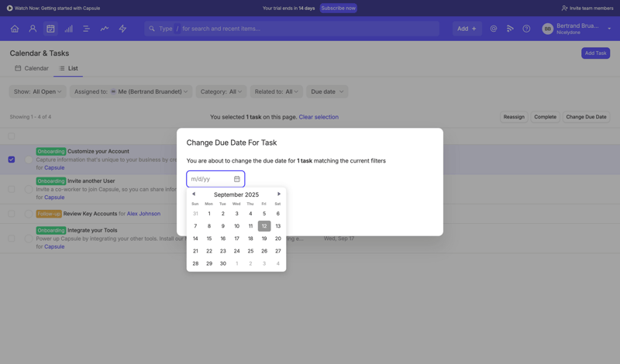The width and height of the screenshot is (620, 364).
Task: Switch to the Calendar tab
Action: tap(32, 68)
